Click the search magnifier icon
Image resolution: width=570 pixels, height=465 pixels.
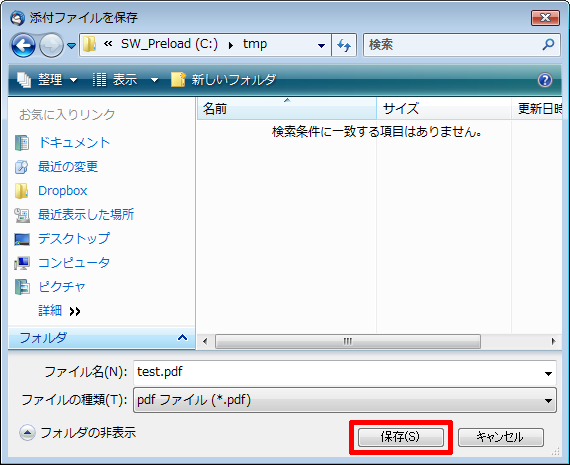tap(548, 45)
